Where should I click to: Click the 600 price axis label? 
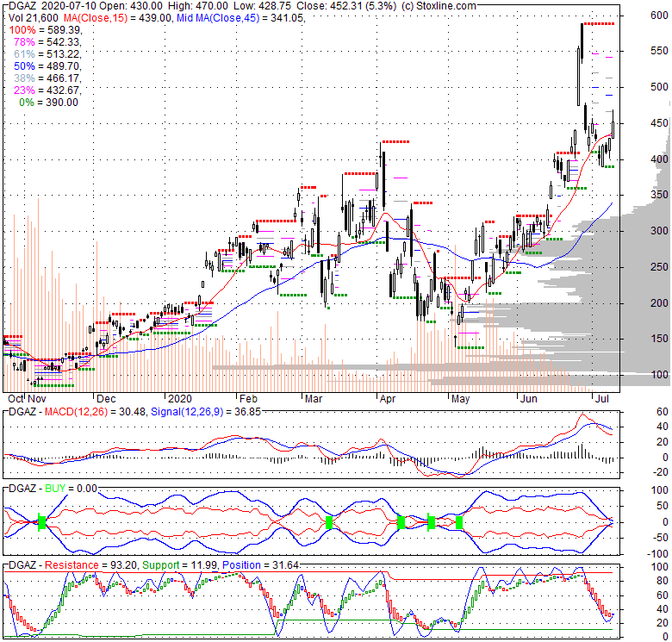[659, 16]
